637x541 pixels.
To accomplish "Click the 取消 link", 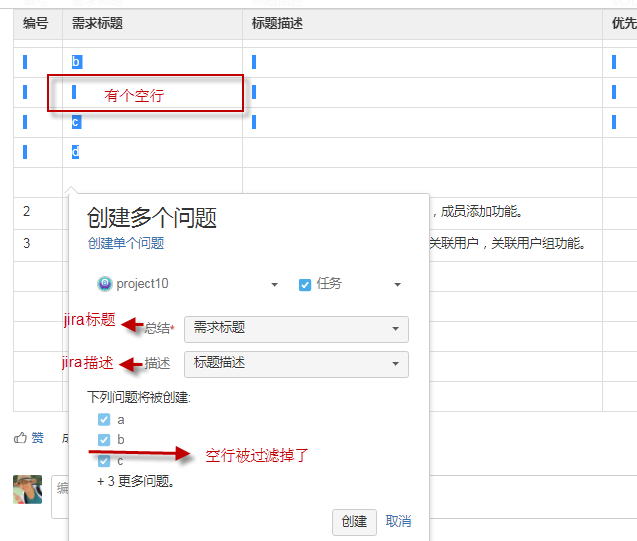I will click(398, 521).
